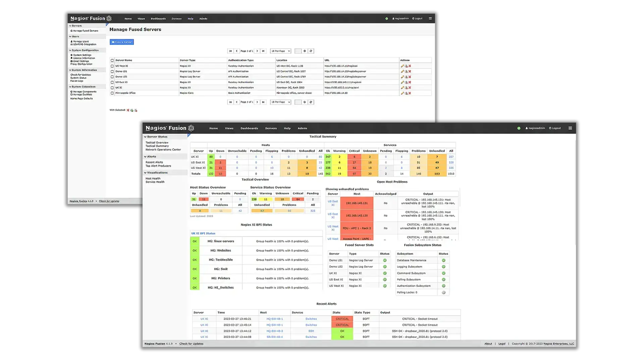The width and height of the screenshot is (644, 362).
Task: Open the Views menu in the dashboard window
Action: [229, 128]
